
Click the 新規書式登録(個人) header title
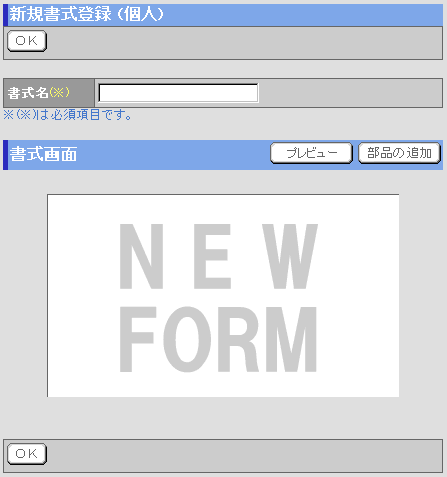87,14
